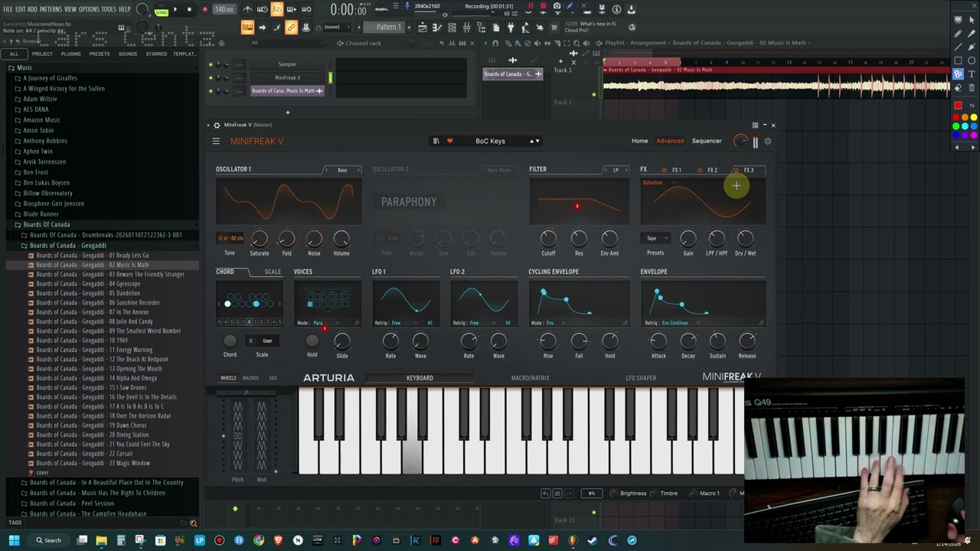Open the MiniFreak preset library browser
Screen dimensions: 980x551
(x=436, y=141)
